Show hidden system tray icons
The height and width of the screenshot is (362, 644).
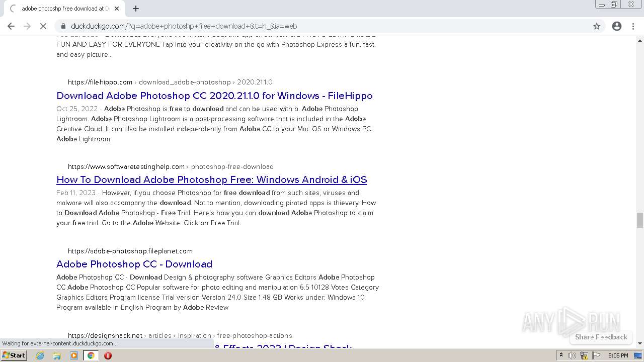pyautogui.click(x=561, y=355)
